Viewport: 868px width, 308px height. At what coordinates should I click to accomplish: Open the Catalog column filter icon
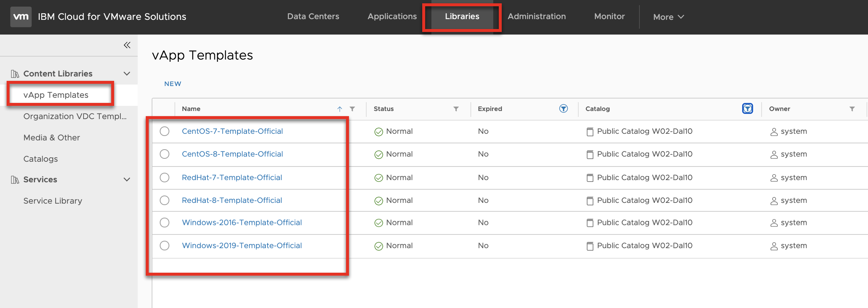pyautogui.click(x=747, y=108)
